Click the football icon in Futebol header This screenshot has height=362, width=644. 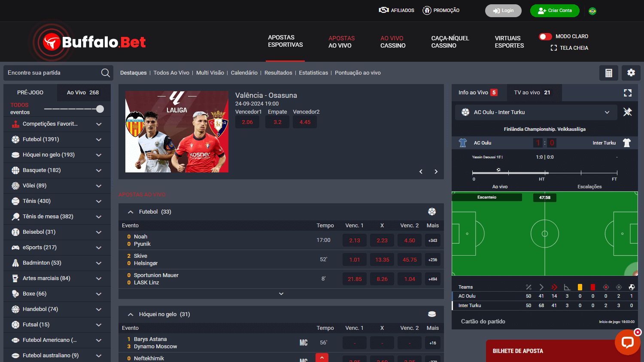point(432,211)
